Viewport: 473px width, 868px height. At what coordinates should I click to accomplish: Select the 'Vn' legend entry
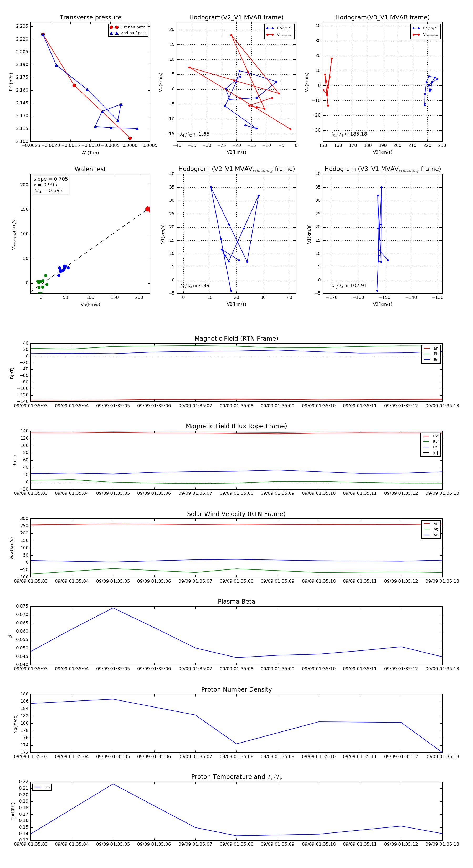coord(431,535)
